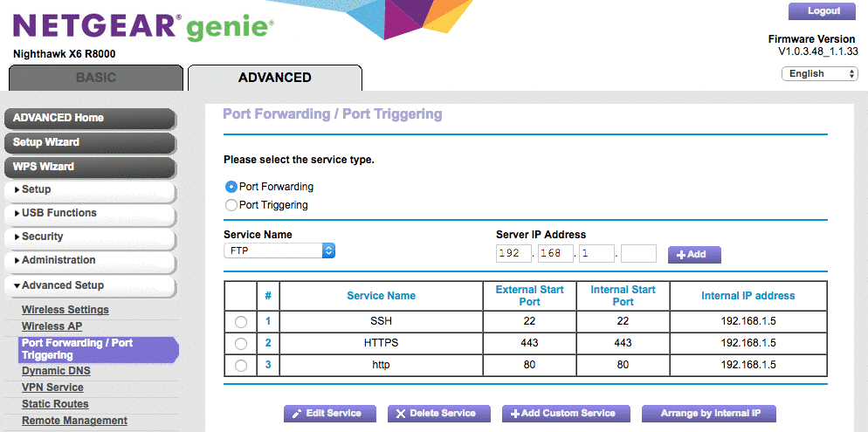868x432 pixels.
Task: Click the Add button beside Server IP
Action: coord(694,255)
